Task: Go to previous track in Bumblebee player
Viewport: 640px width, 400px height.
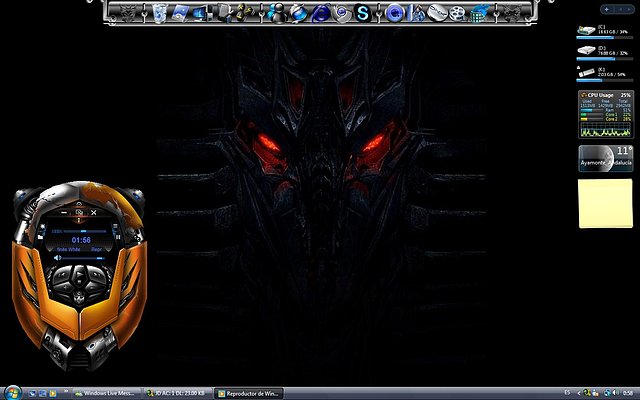Action: [x=61, y=276]
